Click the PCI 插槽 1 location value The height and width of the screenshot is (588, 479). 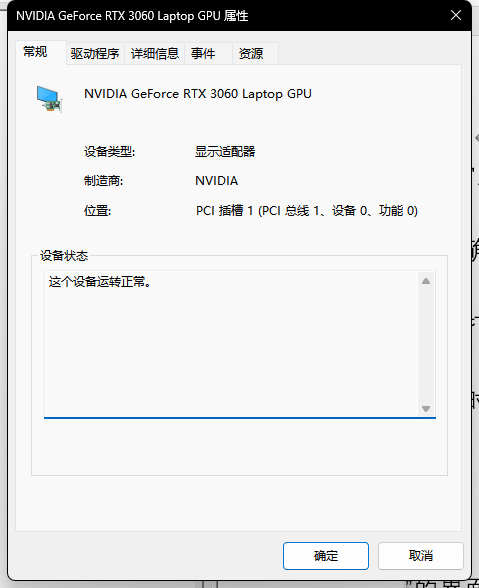306,210
